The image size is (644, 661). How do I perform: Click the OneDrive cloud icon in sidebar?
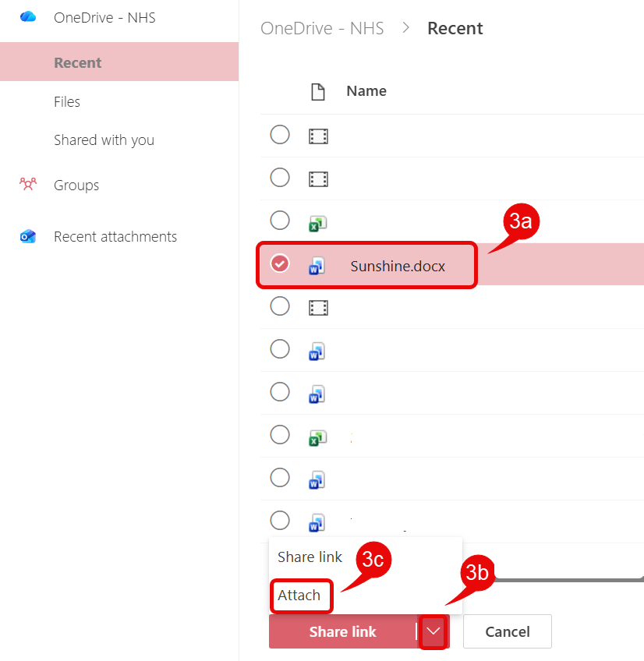coord(28,17)
